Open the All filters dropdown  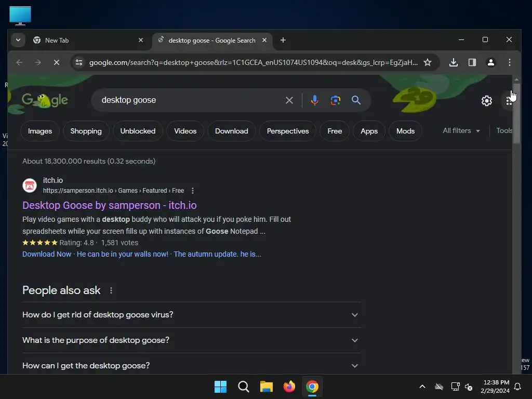coord(461,130)
